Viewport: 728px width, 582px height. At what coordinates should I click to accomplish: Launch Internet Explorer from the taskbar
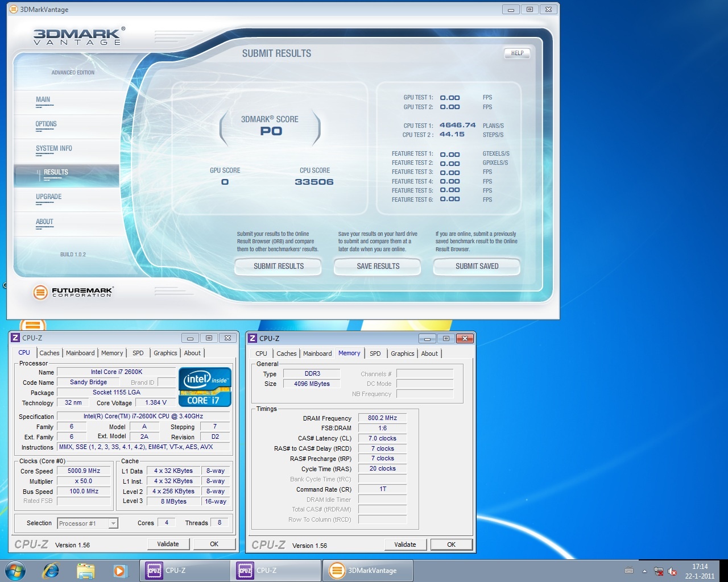click(51, 570)
